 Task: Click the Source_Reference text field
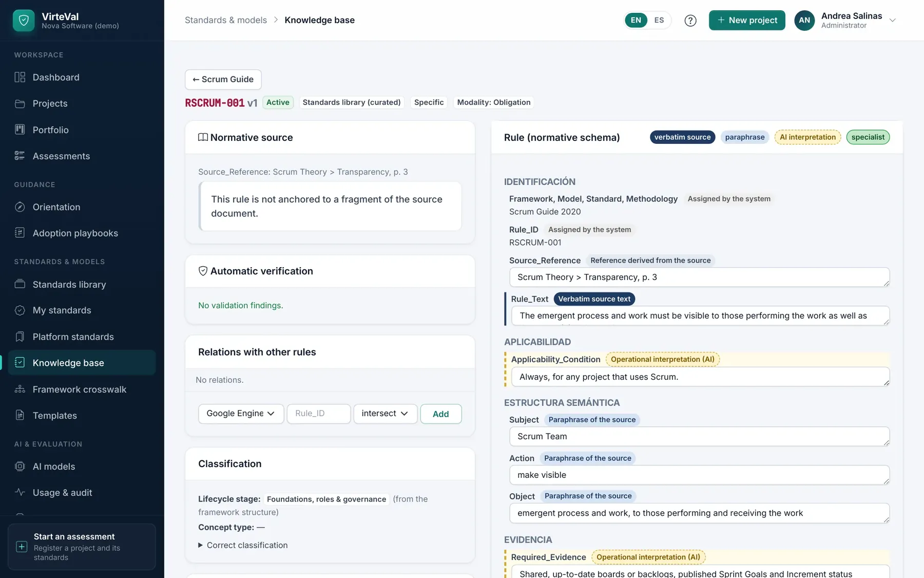(x=699, y=277)
